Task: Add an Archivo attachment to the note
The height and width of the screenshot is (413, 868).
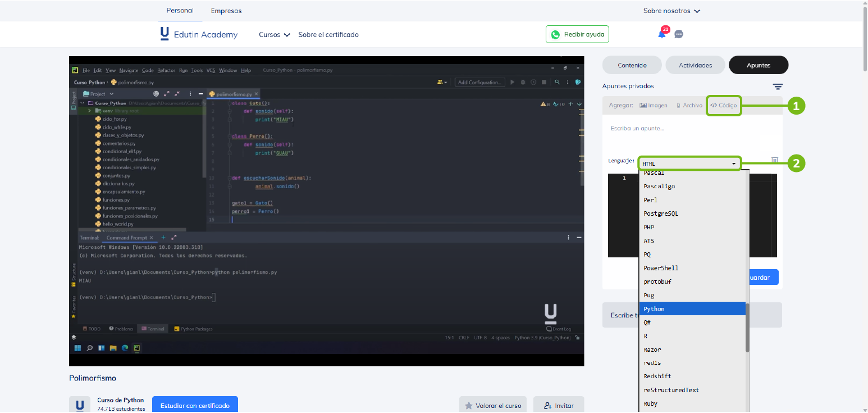Action: (689, 106)
